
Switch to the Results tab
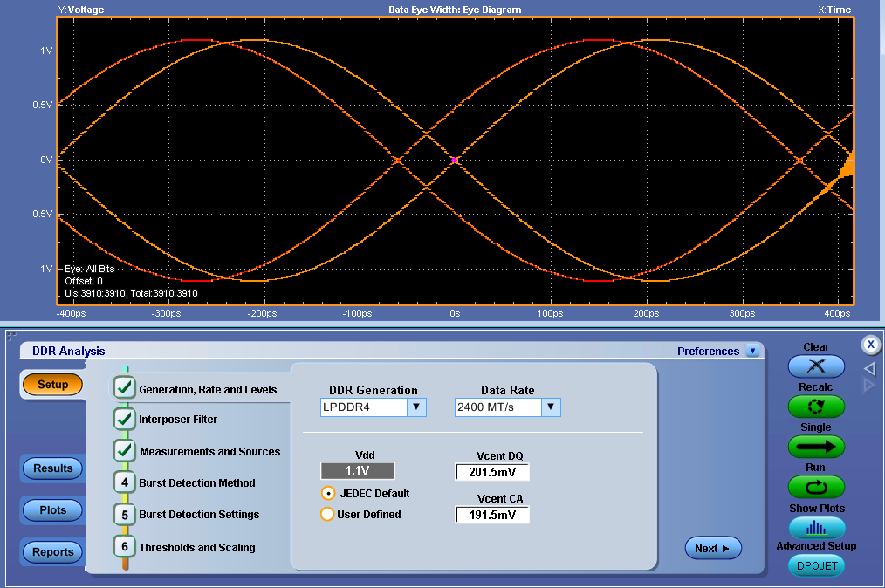click(53, 468)
